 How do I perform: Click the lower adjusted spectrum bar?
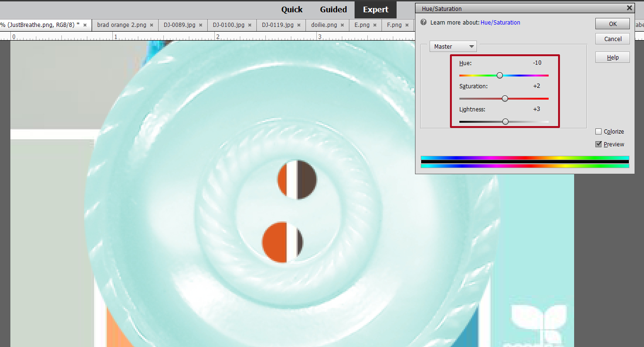(525, 166)
